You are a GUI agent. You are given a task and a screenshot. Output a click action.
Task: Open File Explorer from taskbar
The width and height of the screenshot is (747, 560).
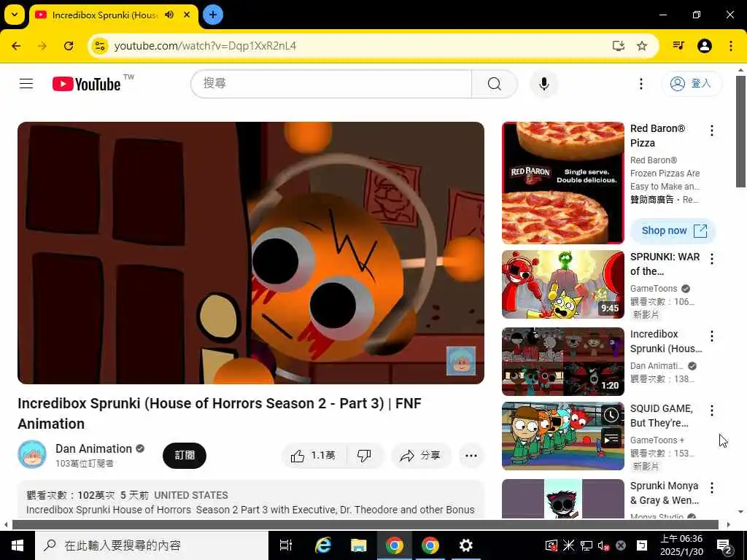tap(359, 545)
